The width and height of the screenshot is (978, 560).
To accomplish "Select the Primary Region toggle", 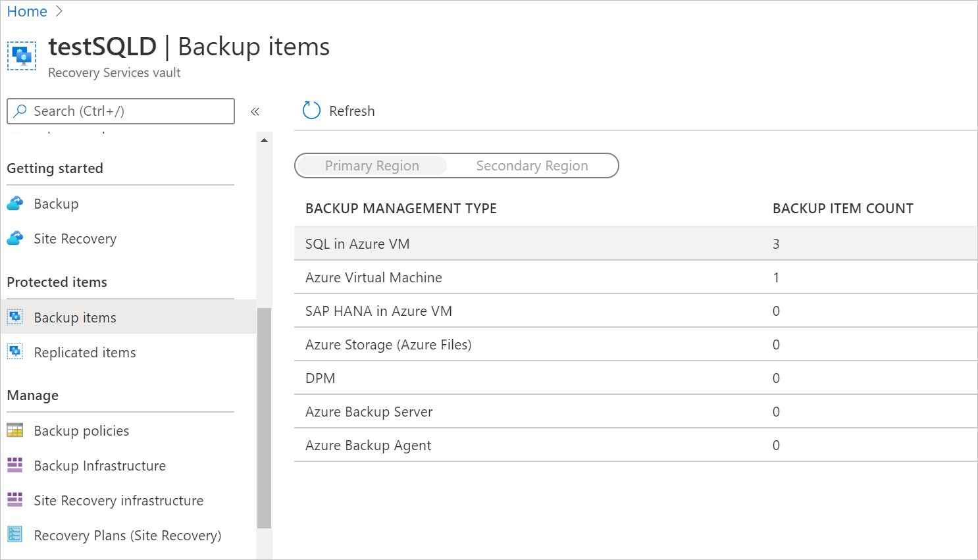I will 372,165.
